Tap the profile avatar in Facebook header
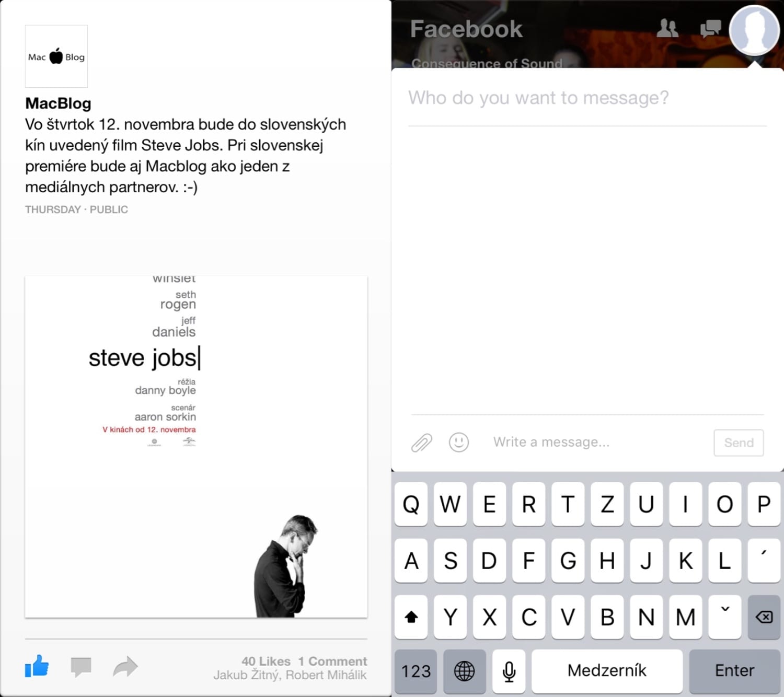Image resolution: width=784 pixels, height=697 pixels. (x=754, y=30)
